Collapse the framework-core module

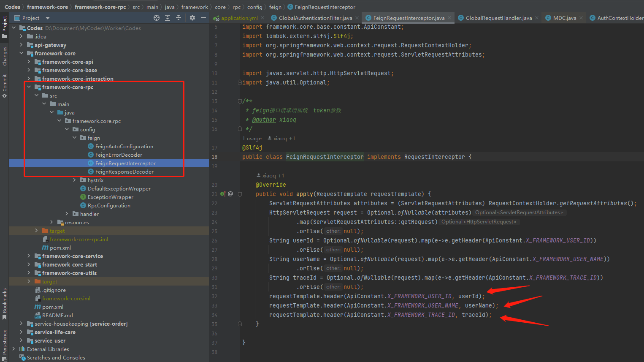click(22, 53)
